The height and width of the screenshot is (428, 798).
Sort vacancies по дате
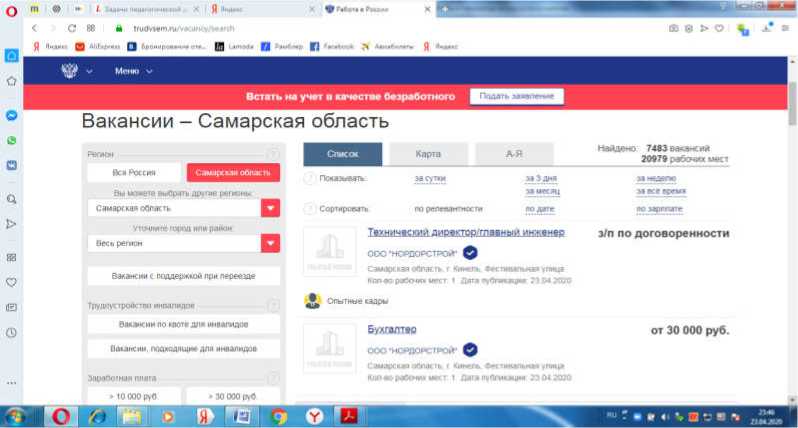[x=540, y=209]
